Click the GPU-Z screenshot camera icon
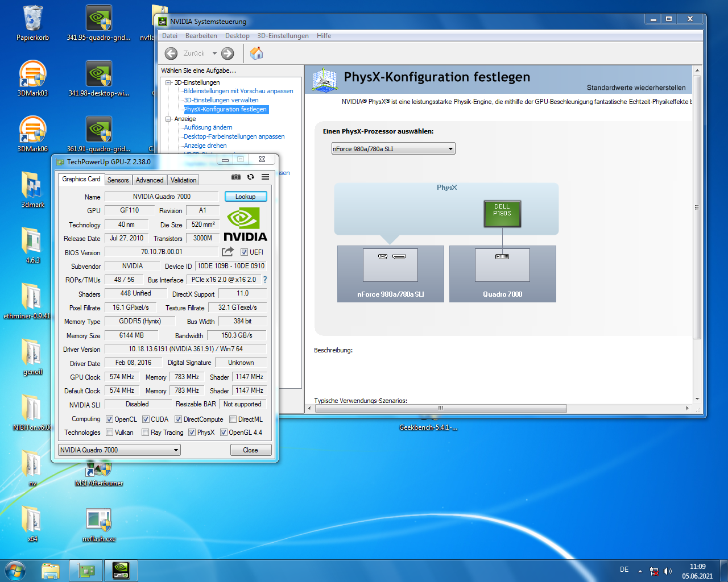 point(236,177)
